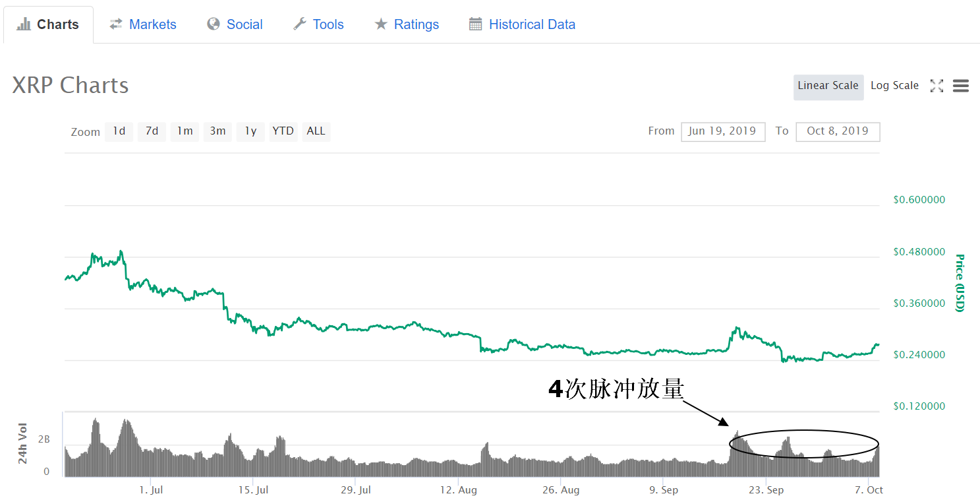The height and width of the screenshot is (502, 980).
Task: Click the 9. Sep date label
Action: pyautogui.click(x=663, y=490)
